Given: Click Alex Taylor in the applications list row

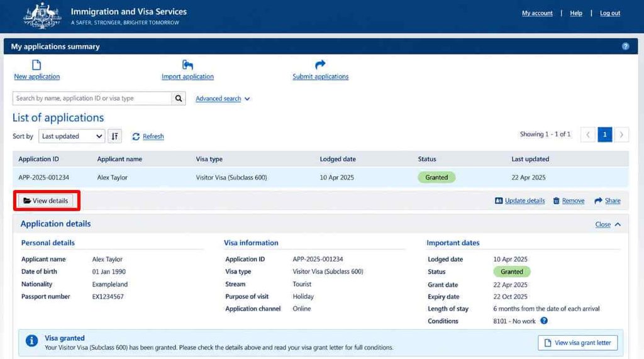Looking at the screenshot, I should pos(112,177).
